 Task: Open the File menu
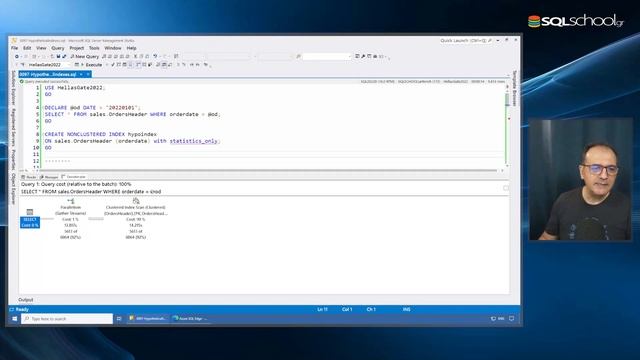pos(14,48)
